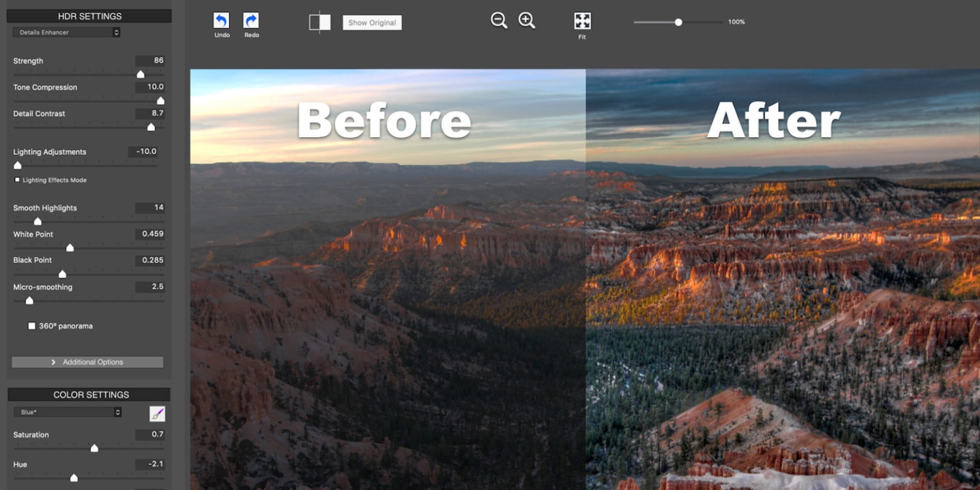980x490 pixels.
Task: Select the color picker brush icon
Action: tap(157, 413)
